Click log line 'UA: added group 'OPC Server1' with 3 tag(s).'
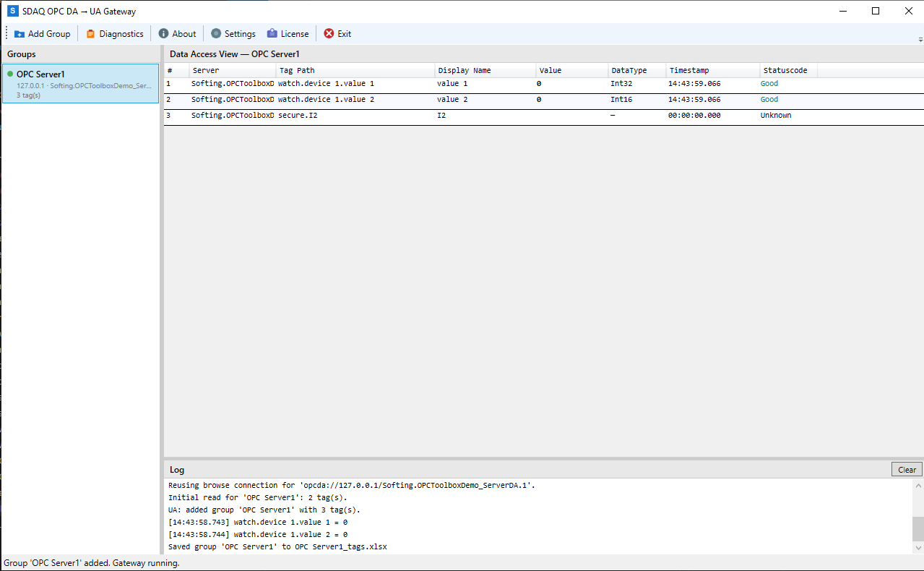 264,510
